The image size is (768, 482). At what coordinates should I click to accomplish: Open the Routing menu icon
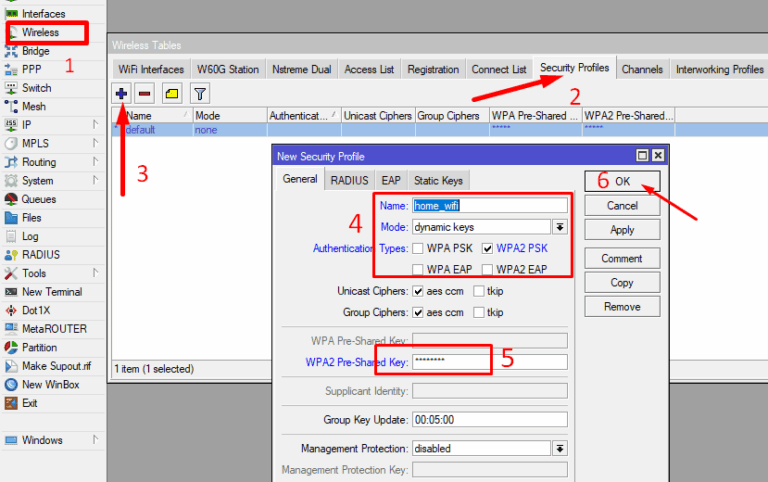pyautogui.click(x=11, y=162)
